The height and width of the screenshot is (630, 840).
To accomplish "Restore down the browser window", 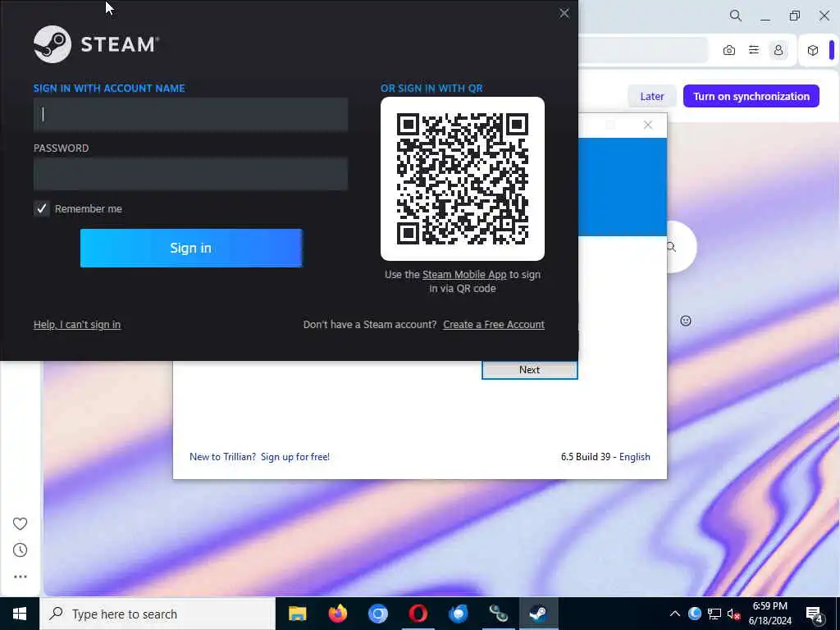I will pyautogui.click(x=794, y=16).
